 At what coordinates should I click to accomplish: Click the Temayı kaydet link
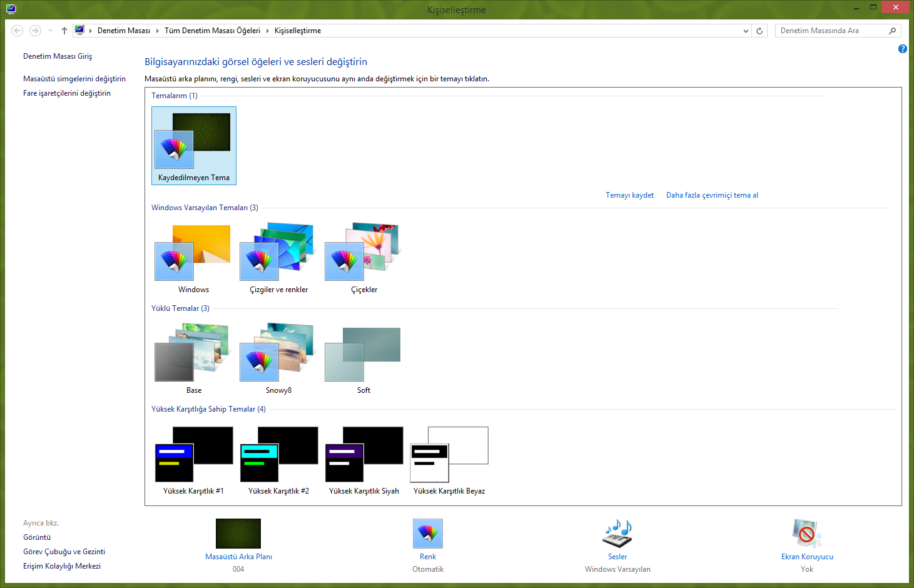point(629,195)
